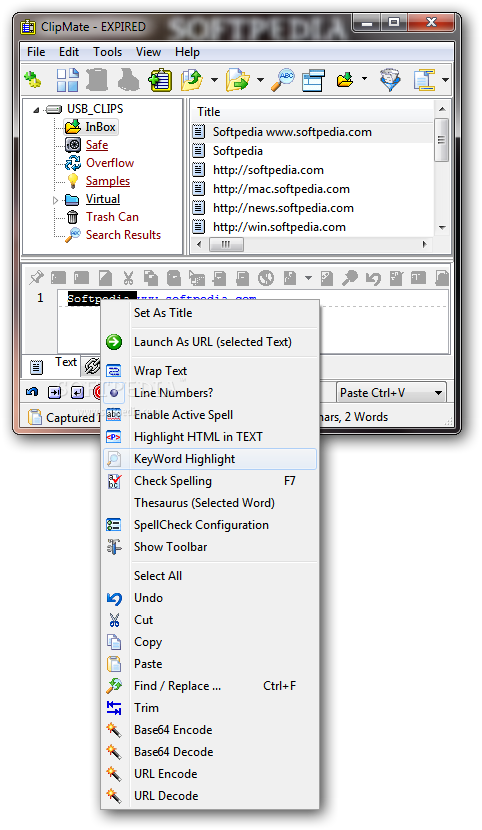482x830 pixels.
Task: Click the curved undo arrow in editor toolbar
Action: pos(373,278)
